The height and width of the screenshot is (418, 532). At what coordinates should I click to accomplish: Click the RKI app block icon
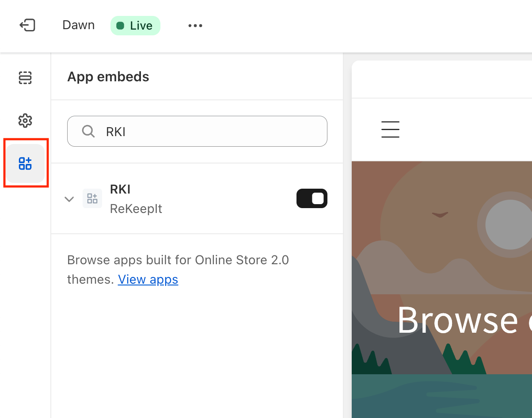(92, 198)
